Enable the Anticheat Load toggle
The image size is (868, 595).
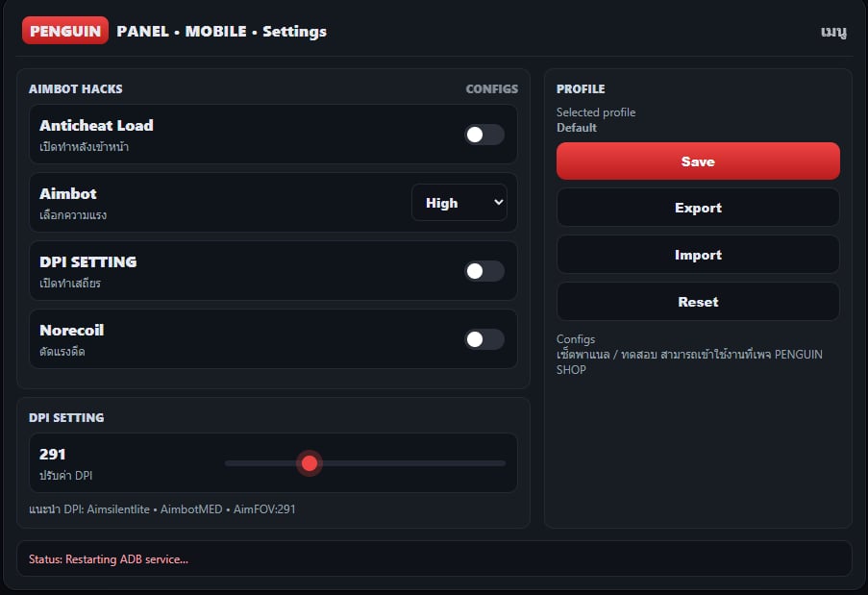coord(484,135)
